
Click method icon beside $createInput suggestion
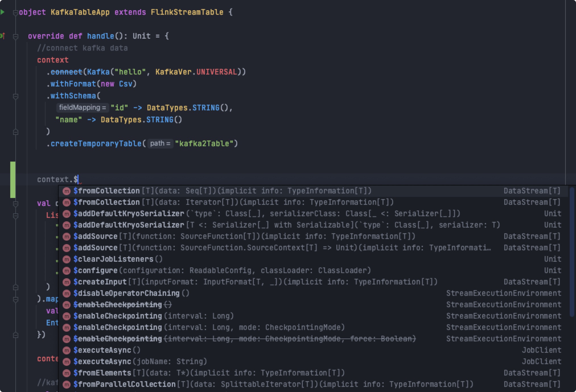(67, 282)
